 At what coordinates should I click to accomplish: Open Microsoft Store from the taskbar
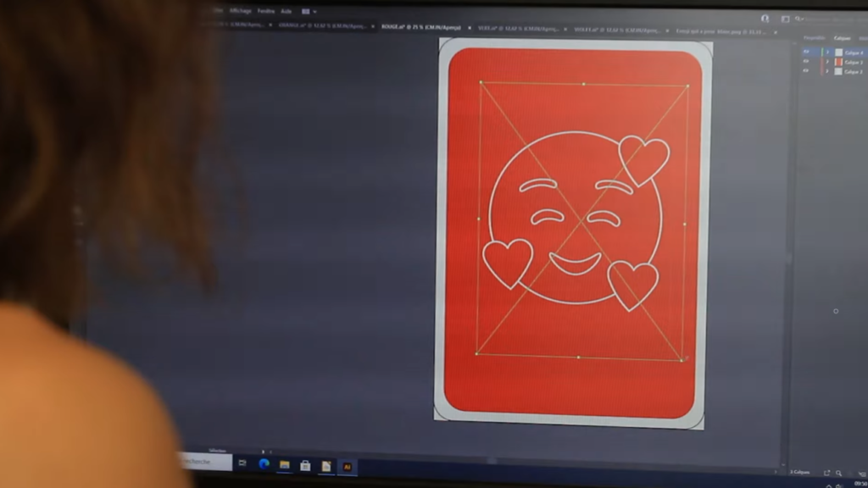[x=305, y=466]
